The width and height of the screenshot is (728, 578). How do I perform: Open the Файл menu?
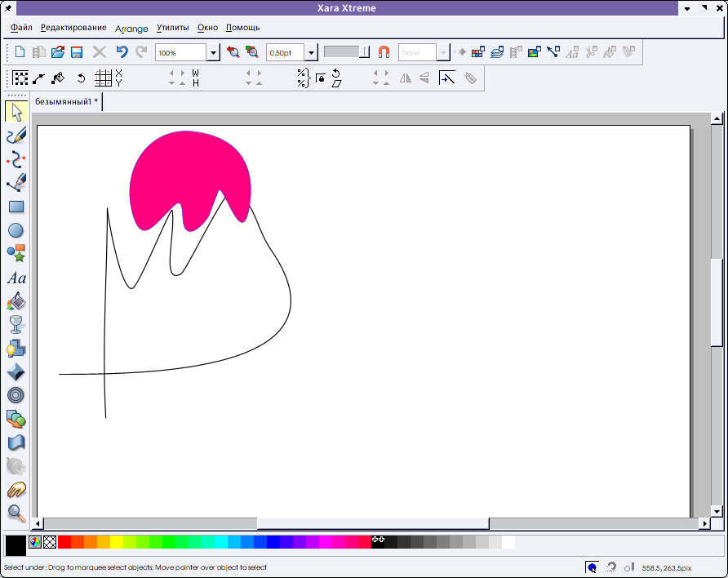[x=21, y=28]
